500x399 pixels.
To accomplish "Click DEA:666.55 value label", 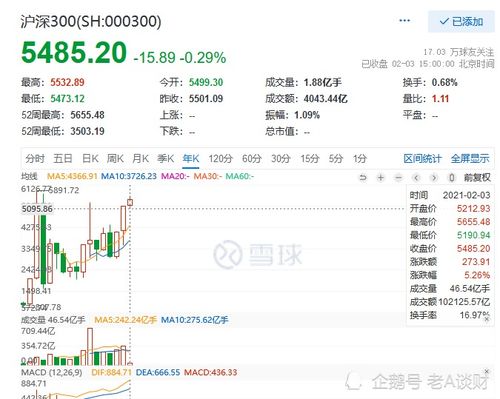I will click(x=158, y=372).
